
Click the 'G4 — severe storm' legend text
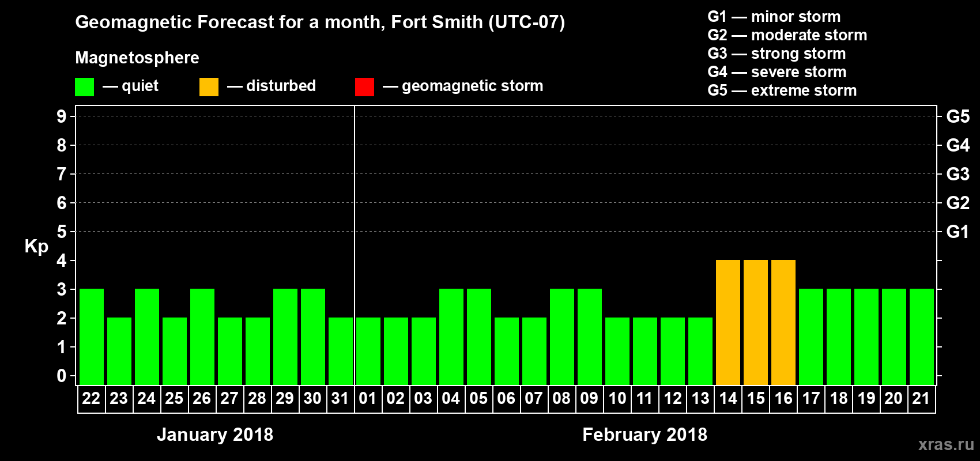(777, 72)
